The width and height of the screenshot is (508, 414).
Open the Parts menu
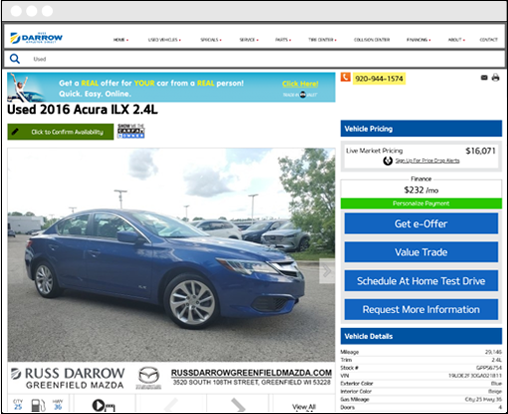coord(283,40)
